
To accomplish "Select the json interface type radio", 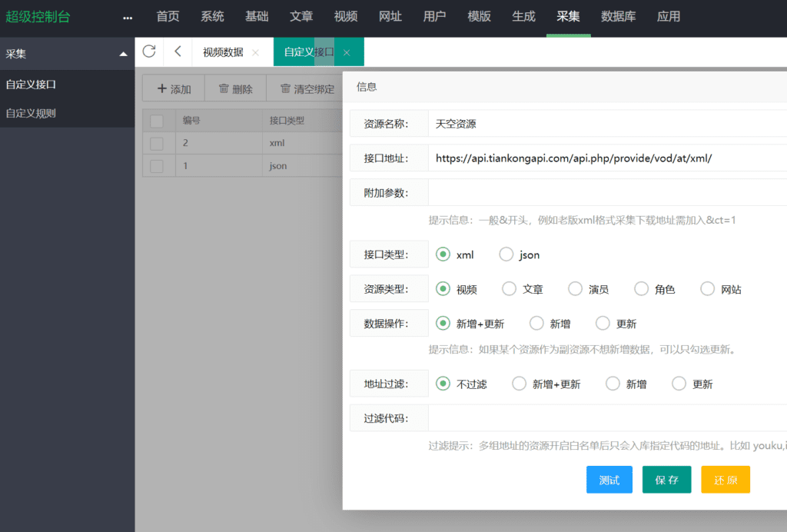I will coord(506,254).
